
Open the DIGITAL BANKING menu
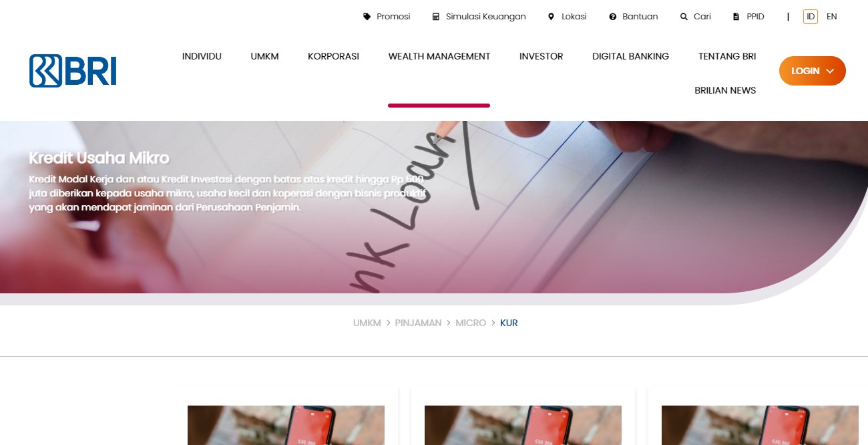pyautogui.click(x=630, y=57)
